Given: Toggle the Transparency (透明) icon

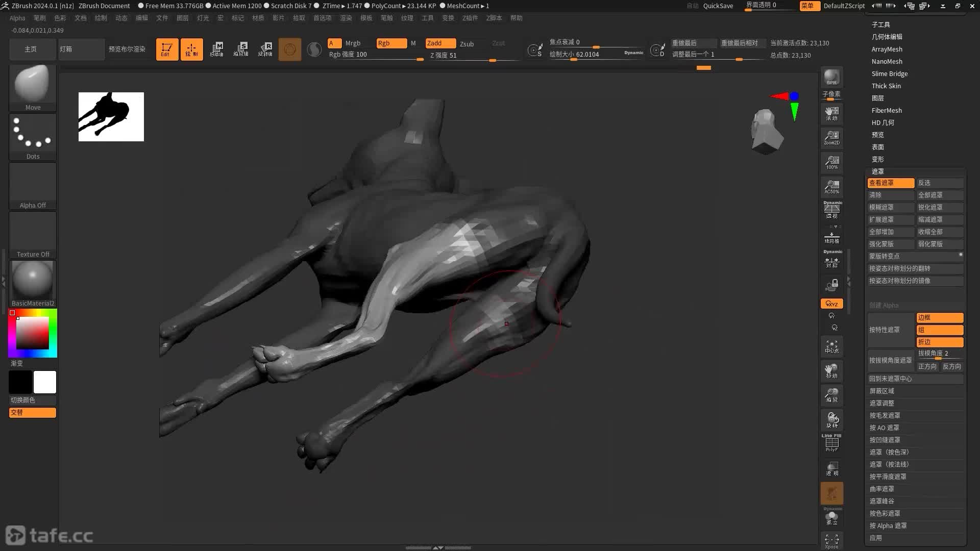Looking at the screenshot, I should tap(831, 468).
